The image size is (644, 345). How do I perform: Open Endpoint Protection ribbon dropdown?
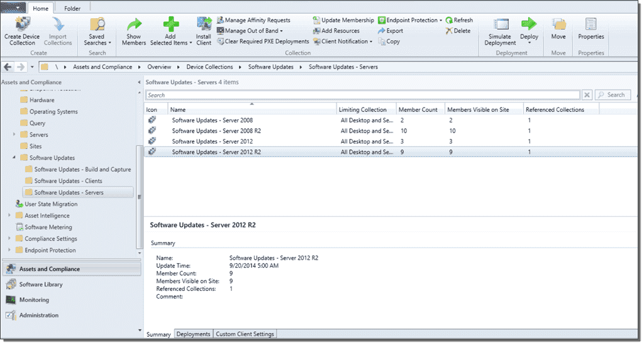410,20
